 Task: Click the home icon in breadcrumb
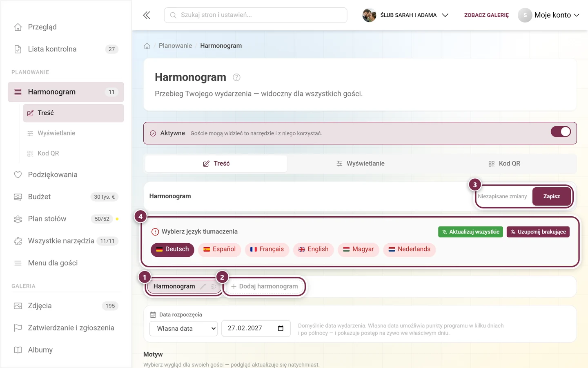click(x=147, y=46)
